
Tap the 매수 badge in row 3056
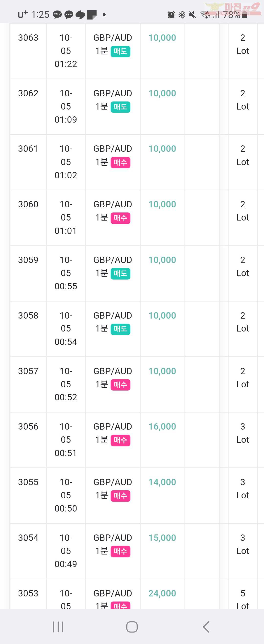click(121, 441)
